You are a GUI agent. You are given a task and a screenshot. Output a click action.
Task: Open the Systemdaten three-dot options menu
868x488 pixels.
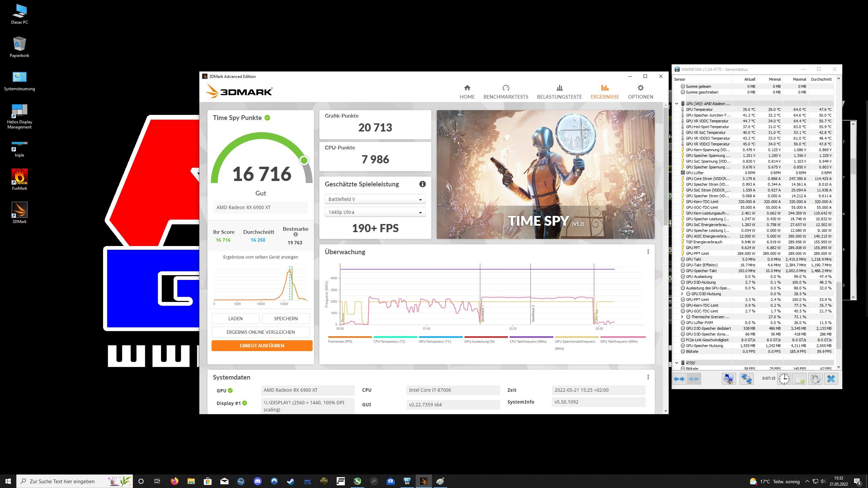(648, 377)
